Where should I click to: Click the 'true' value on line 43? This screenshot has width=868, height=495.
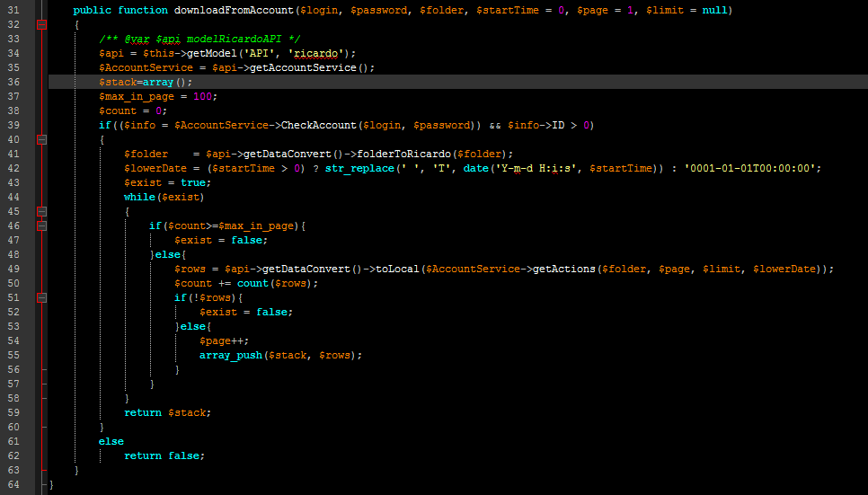click(192, 182)
